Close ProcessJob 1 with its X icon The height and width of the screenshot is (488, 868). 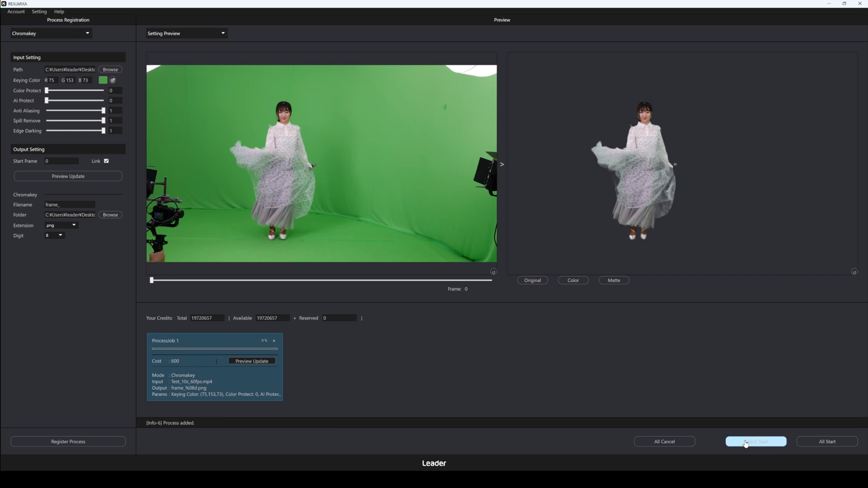click(274, 341)
